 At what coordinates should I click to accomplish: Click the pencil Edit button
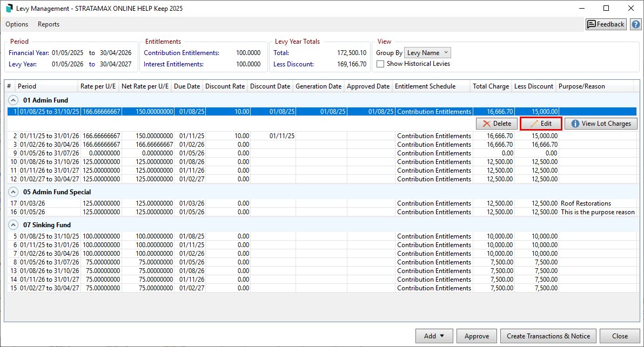541,124
